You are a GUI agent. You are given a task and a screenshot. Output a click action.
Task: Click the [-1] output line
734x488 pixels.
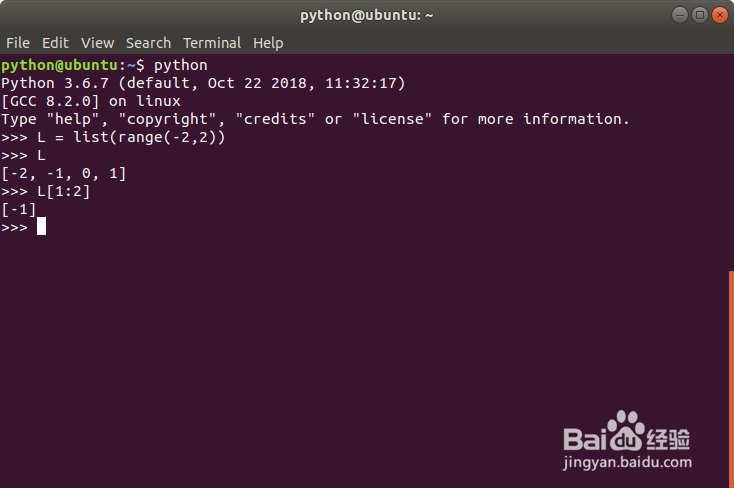[19, 209]
